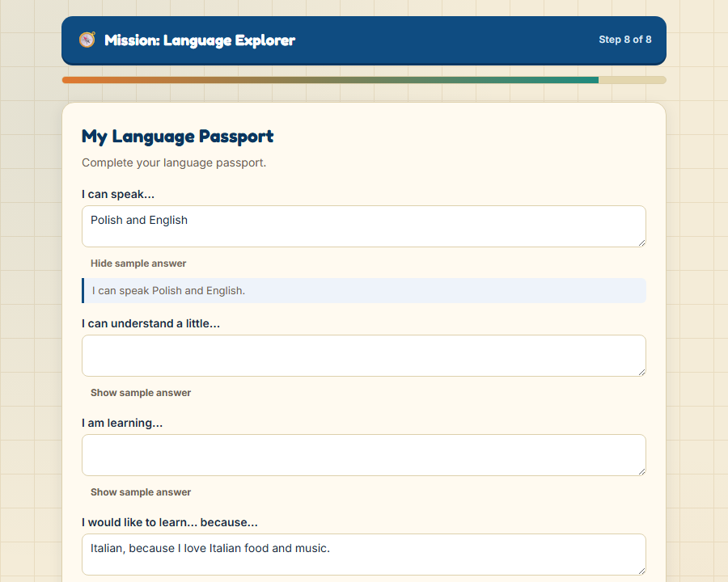
Task: Click the gradient progress bar under the header
Action: [x=364, y=80]
